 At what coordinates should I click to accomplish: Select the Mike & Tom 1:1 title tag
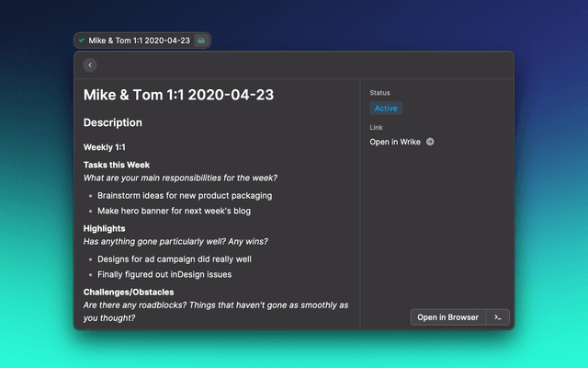point(140,40)
